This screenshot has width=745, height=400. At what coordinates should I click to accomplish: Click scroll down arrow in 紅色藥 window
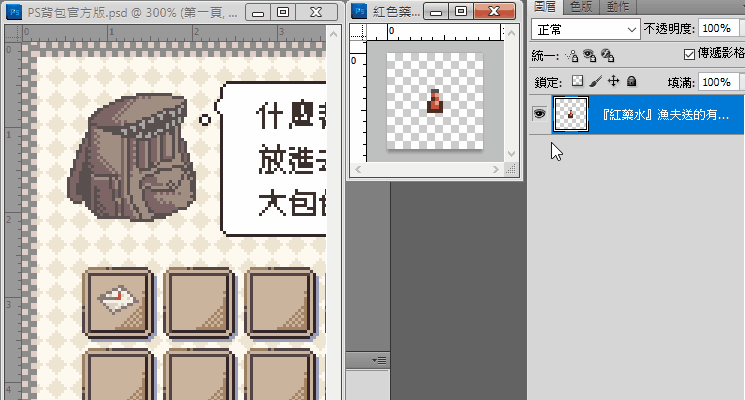pyautogui.click(x=511, y=154)
